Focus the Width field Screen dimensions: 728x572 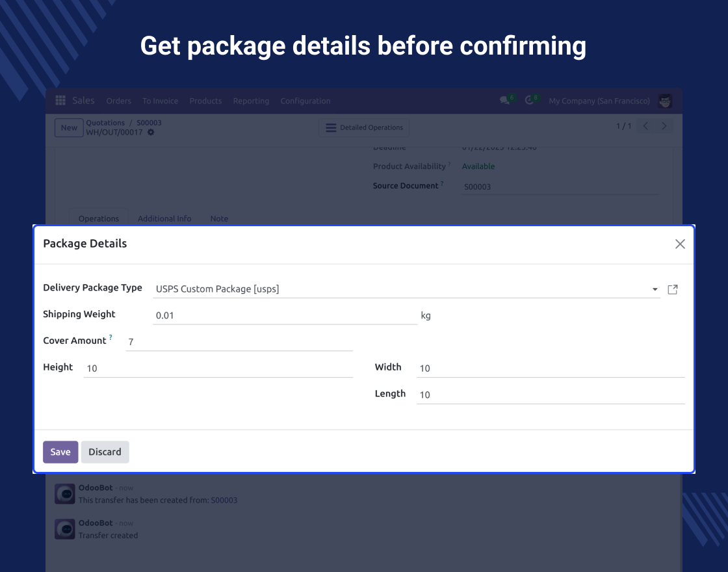tap(551, 368)
